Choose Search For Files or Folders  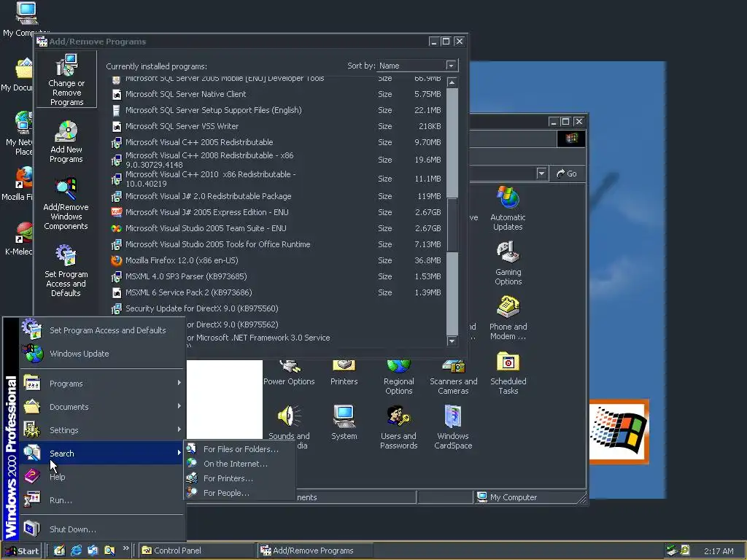239,449
